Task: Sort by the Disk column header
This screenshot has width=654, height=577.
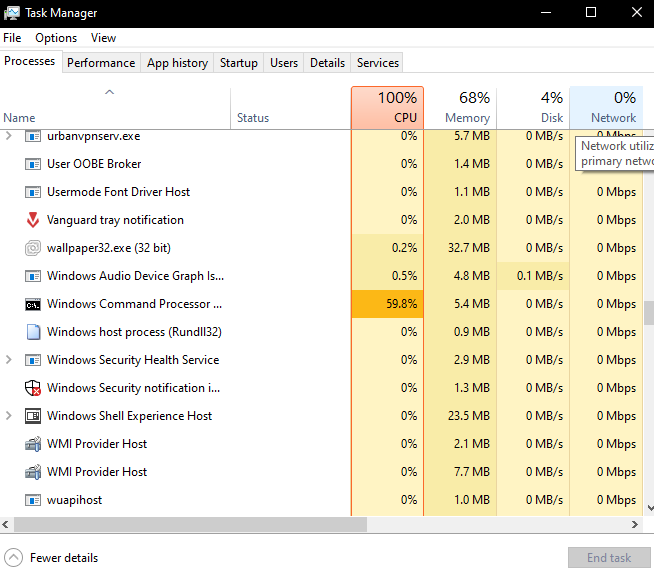Action: tap(533, 108)
